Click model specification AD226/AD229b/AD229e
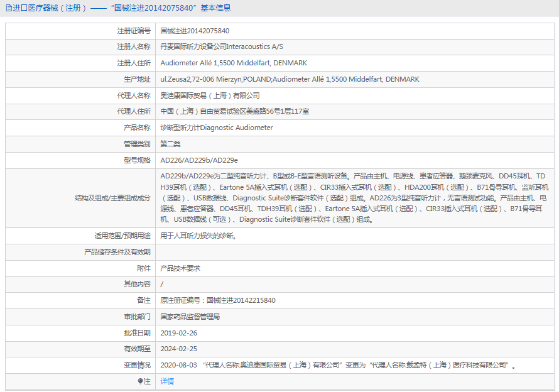559x392 pixels. (x=199, y=160)
